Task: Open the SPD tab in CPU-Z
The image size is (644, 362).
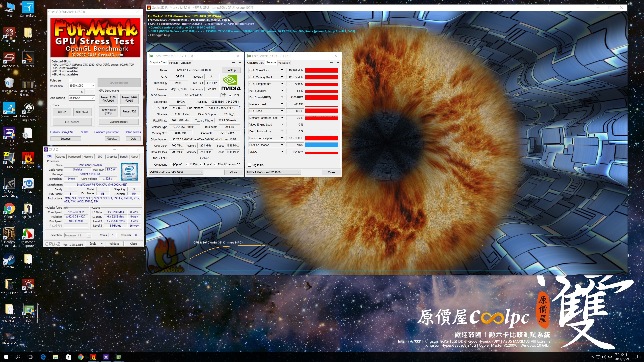Action: pyautogui.click(x=100, y=157)
